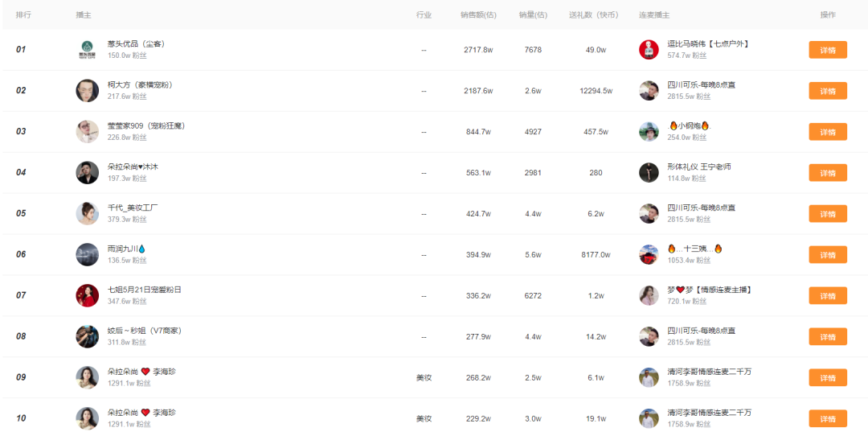This screenshot has height=436, width=868.
Task: Click 莹莹家909 avatar image
Action: point(88,132)
